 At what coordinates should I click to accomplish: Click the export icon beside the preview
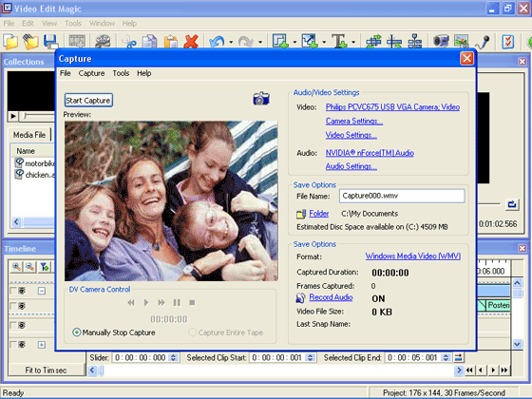[x=512, y=204]
